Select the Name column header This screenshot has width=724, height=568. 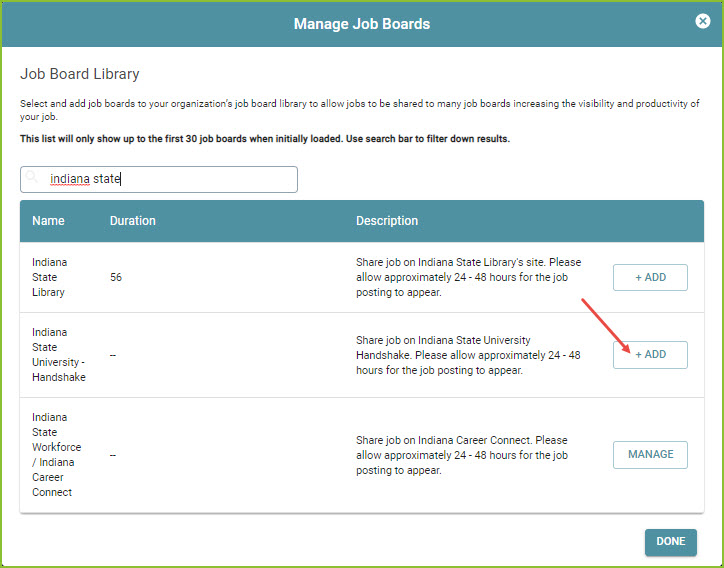coord(48,221)
